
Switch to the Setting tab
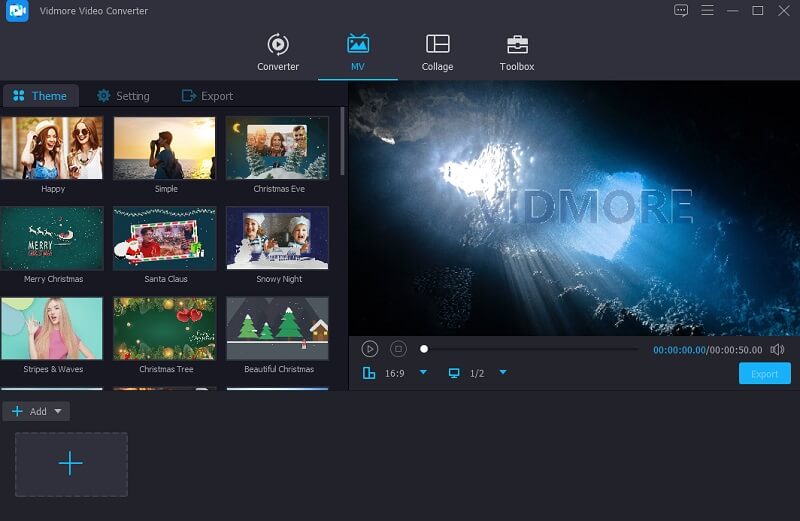(123, 96)
